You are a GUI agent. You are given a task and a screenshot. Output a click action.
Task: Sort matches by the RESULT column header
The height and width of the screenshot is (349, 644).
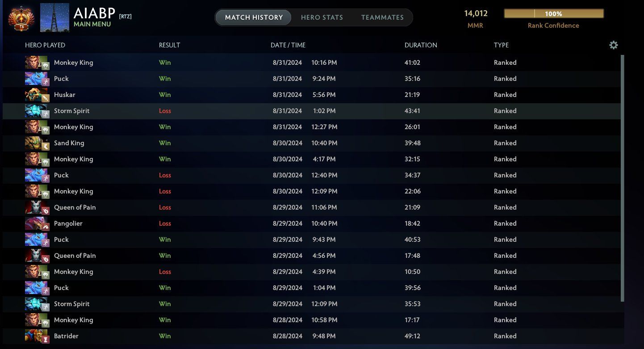click(170, 45)
